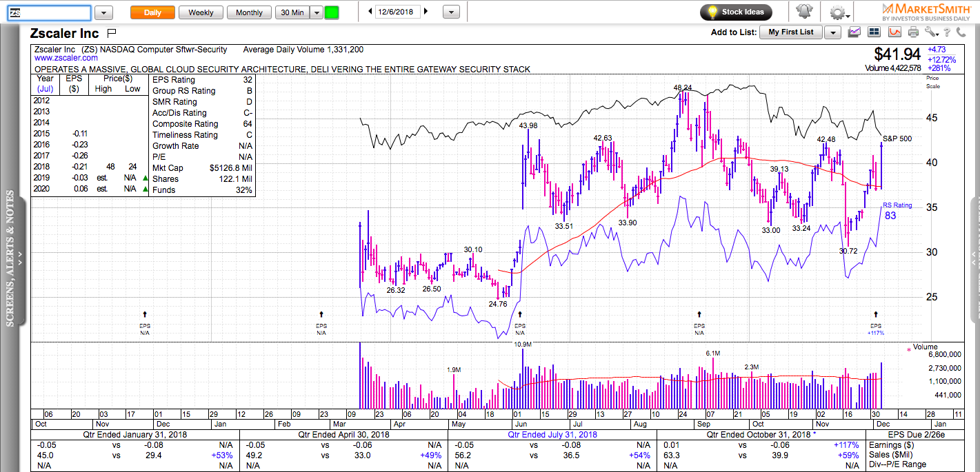Switch to the Monthly chart
The height and width of the screenshot is (472, 980).
point(249,12)
